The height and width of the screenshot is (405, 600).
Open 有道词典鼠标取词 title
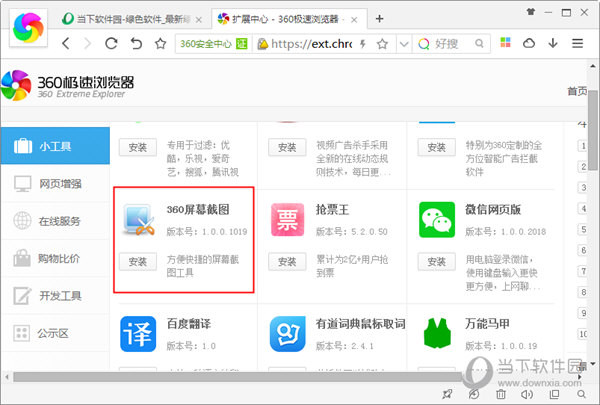point(360,324)
